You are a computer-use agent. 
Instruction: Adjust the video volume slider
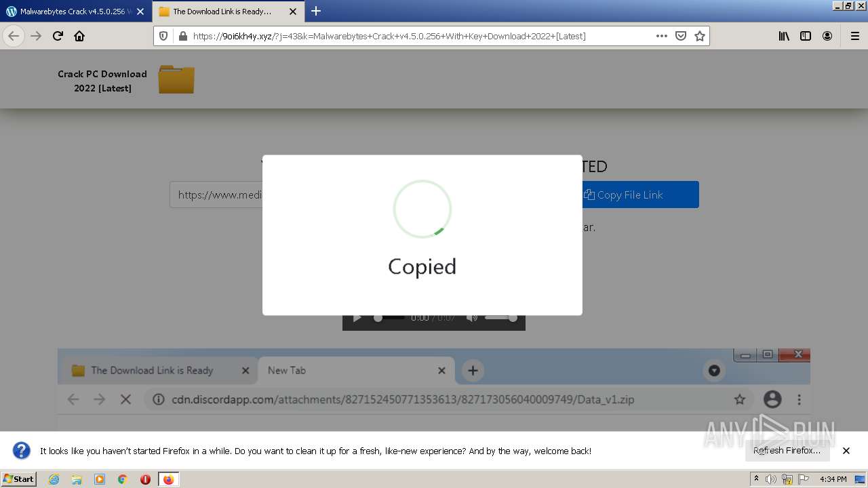point(501,318)
